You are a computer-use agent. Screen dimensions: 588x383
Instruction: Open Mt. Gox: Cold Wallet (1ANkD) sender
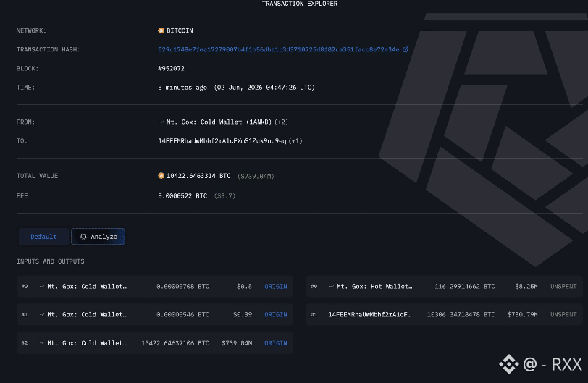(219, 122)
